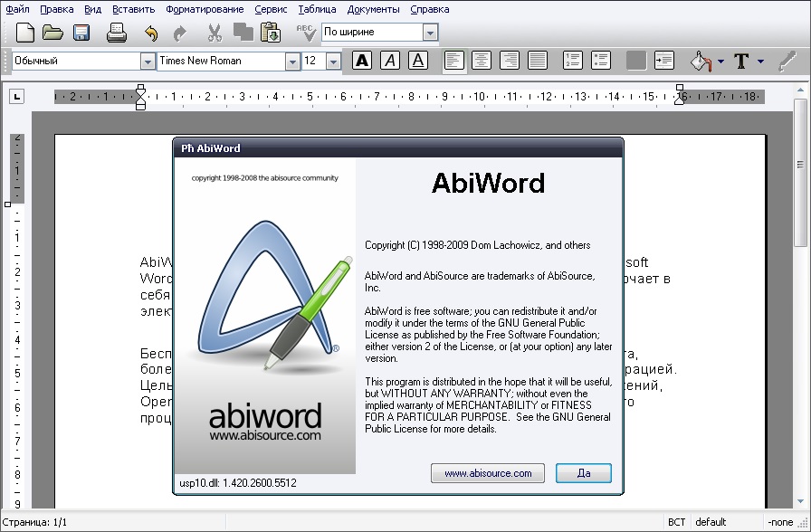811x532 pixels.
Task: Click the grey disabled indent button
Action: [x=636, y=61]
